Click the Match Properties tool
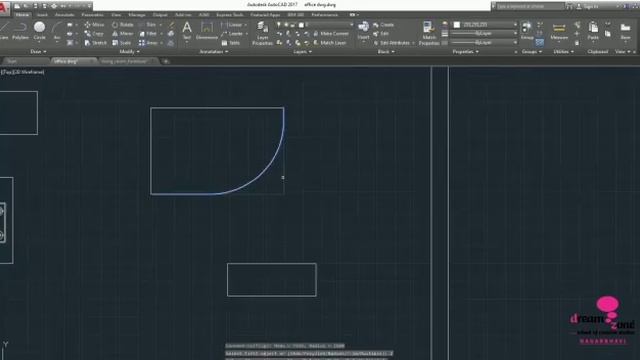 pyautogui.click(x=429, y=33)
